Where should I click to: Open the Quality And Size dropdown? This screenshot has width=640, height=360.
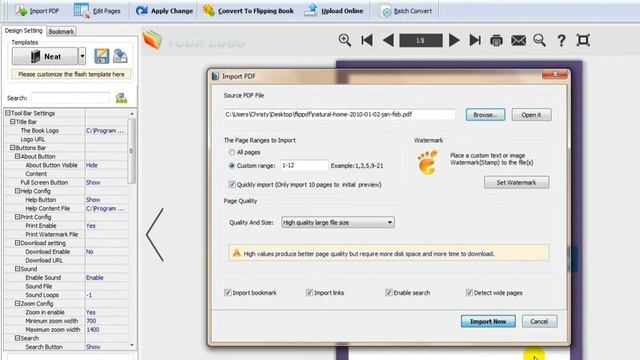[x=338, y=222]
